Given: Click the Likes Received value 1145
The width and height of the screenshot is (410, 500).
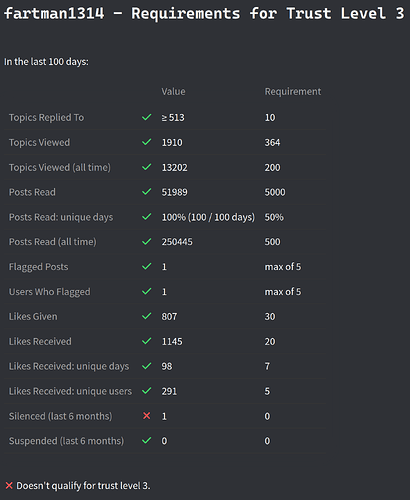Looking at the screenshot, I should (172, 341).
